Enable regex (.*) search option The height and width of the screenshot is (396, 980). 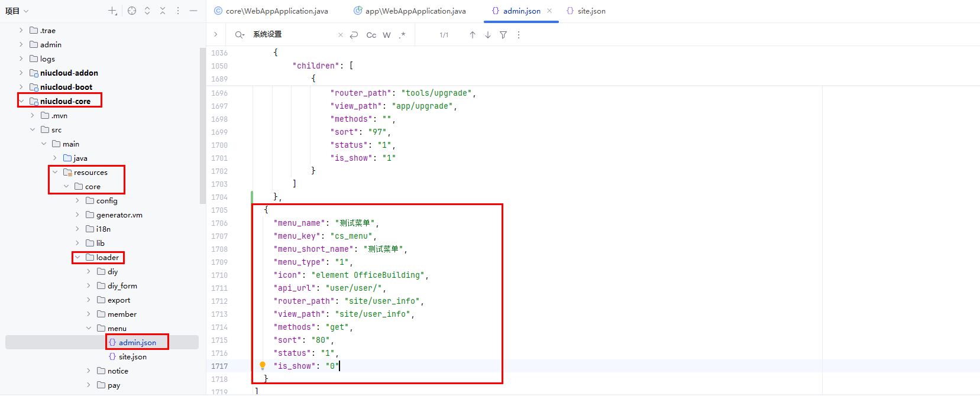pyautogui.click(x=402, y=35)
